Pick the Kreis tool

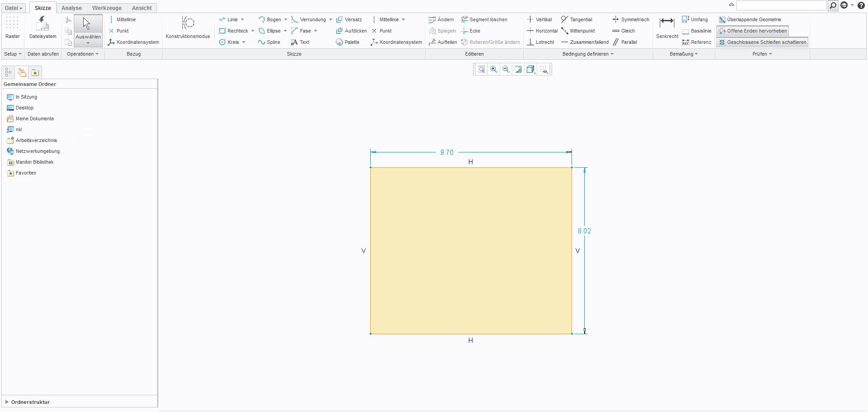[x=229, y=42]
